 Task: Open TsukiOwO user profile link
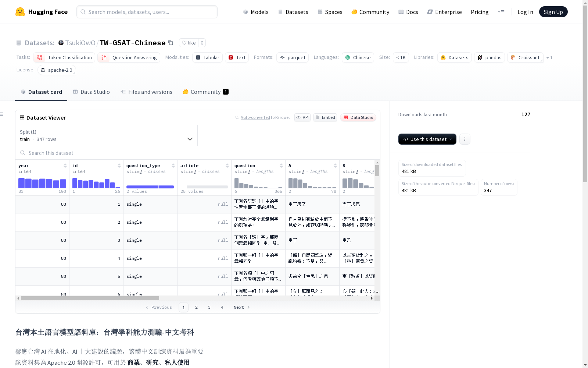[80, 43]
